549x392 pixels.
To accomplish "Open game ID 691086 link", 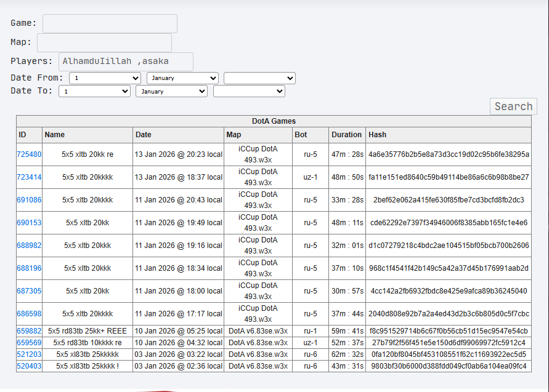I will click(29, 199).
